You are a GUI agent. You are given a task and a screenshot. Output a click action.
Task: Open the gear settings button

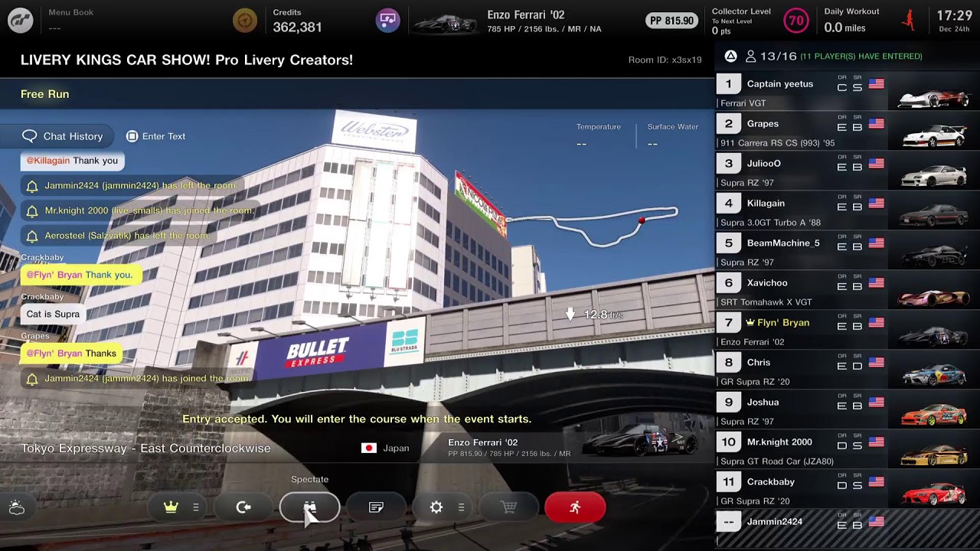(436, 507)
